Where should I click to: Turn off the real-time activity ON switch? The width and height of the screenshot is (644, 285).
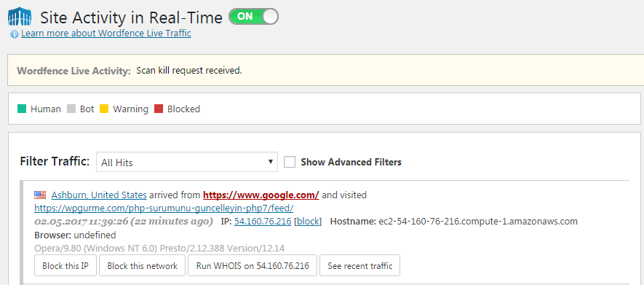[253, 17]
